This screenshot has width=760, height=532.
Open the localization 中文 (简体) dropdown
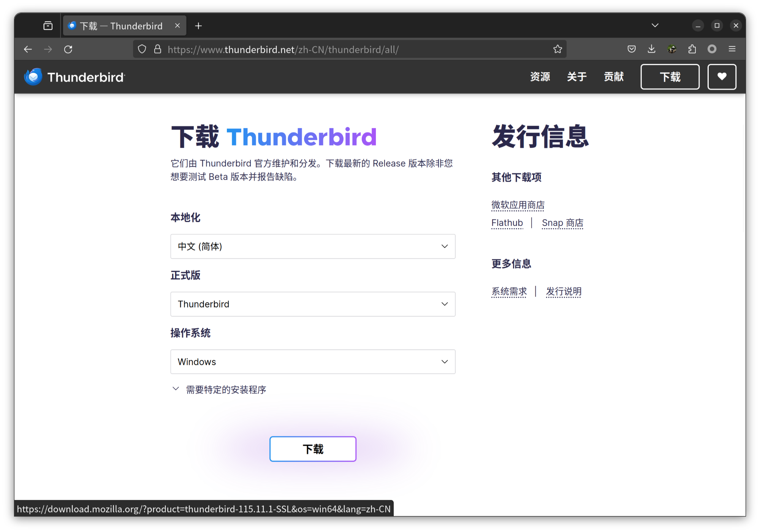pos(313,247)
